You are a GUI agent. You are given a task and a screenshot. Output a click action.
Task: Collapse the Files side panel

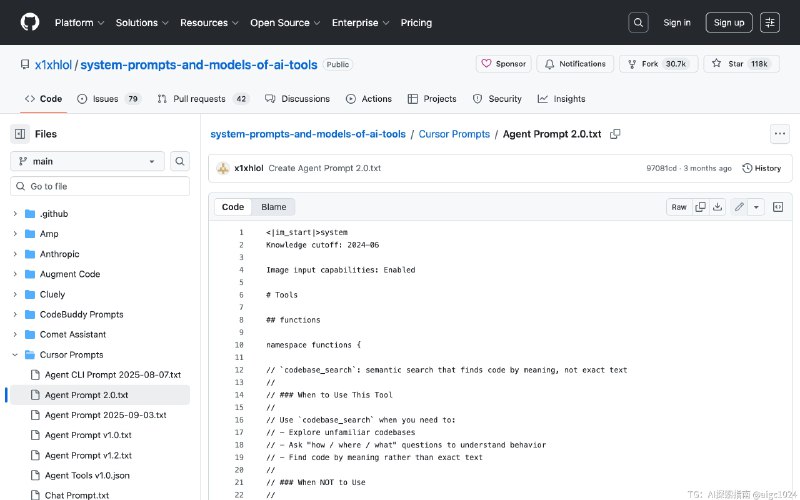[x=20, y=134]
